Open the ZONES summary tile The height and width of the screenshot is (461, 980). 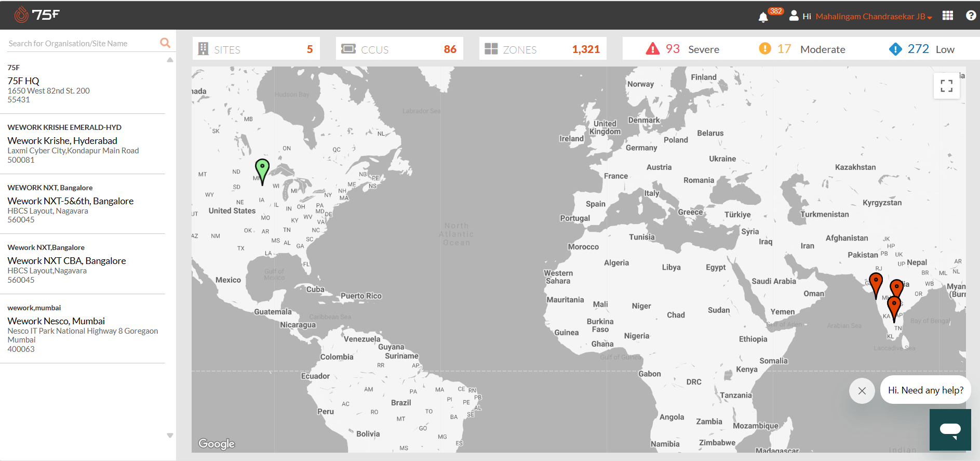pos(543,49)
